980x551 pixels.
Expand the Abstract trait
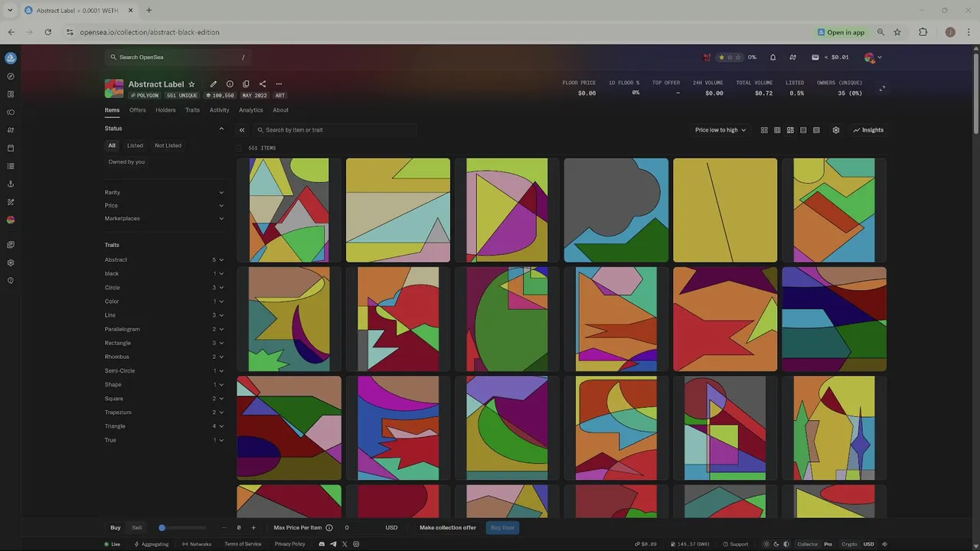(x=165, y=259)
